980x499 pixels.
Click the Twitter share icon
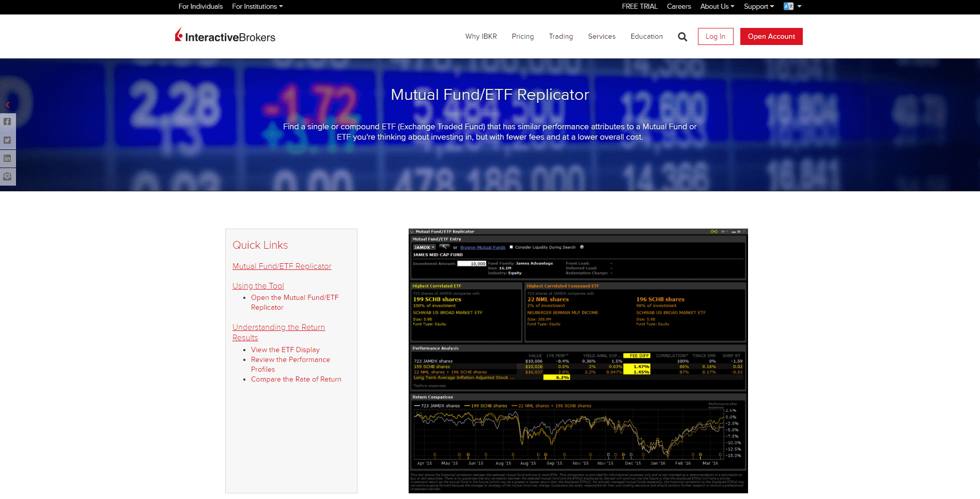tap(7, 140)
